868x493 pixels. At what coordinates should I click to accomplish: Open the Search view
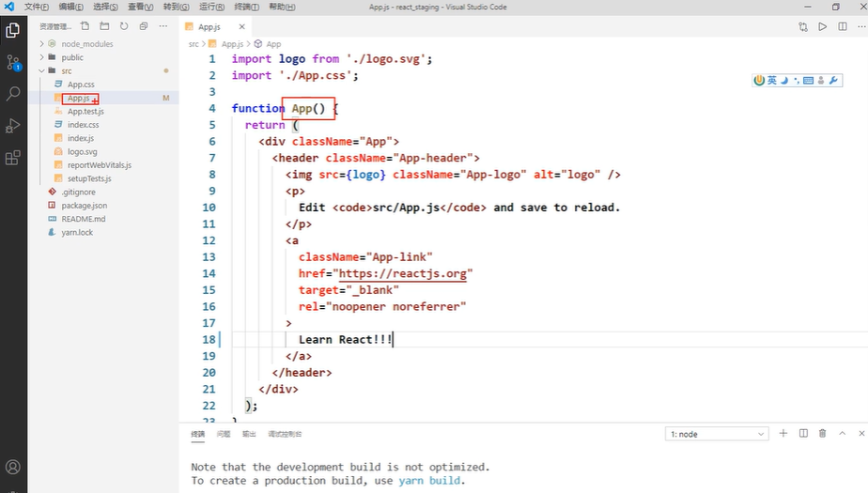(x=13, y=94)
